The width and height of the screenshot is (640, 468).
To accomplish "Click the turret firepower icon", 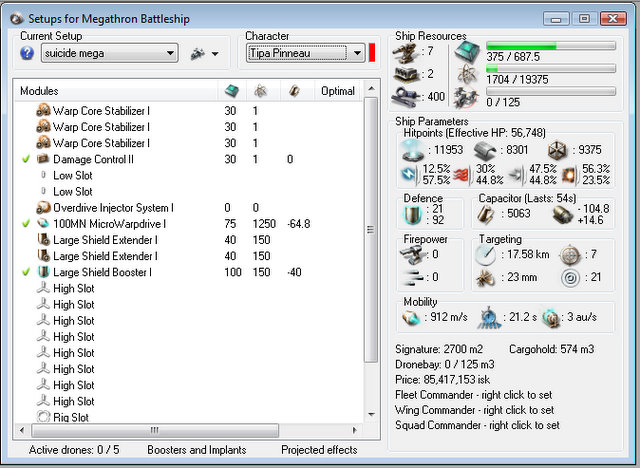I will tap(412, 255).
